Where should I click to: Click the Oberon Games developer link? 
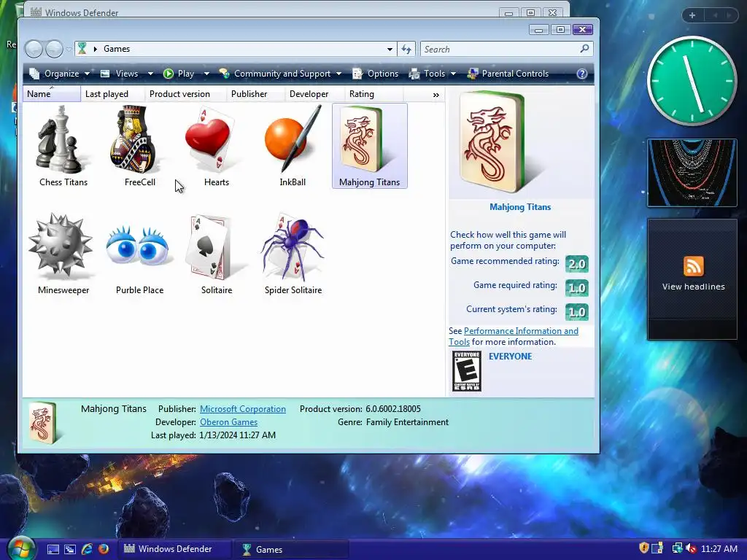click(228, 422)
